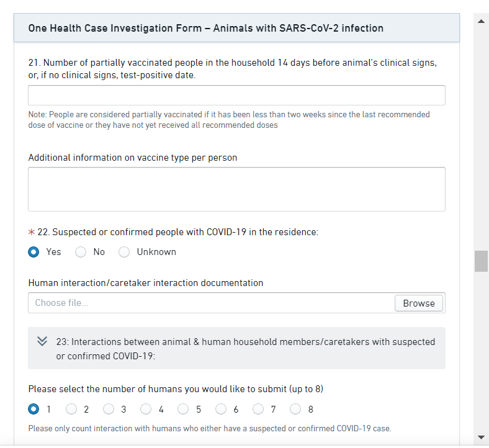The image size is (489, 448).
Task: Choose 7 humans to submit
Action: [258, 409]
